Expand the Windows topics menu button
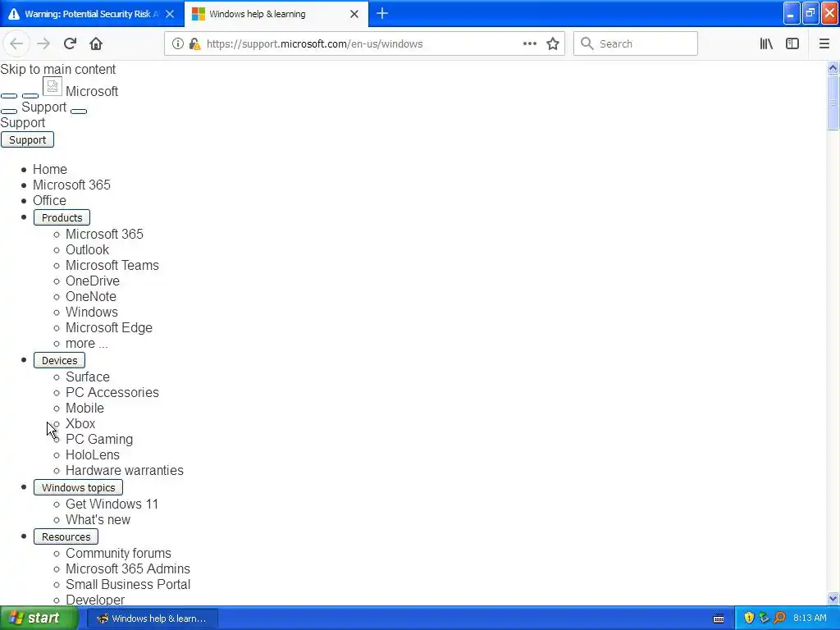Screen dimensions: 840x630 [78, 487]
